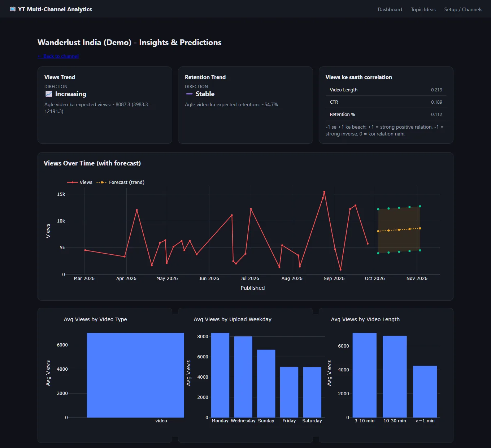Click the 0.219 correlation value
The height and width of the screenshot is (448, 491).
(x=436, y=90)
